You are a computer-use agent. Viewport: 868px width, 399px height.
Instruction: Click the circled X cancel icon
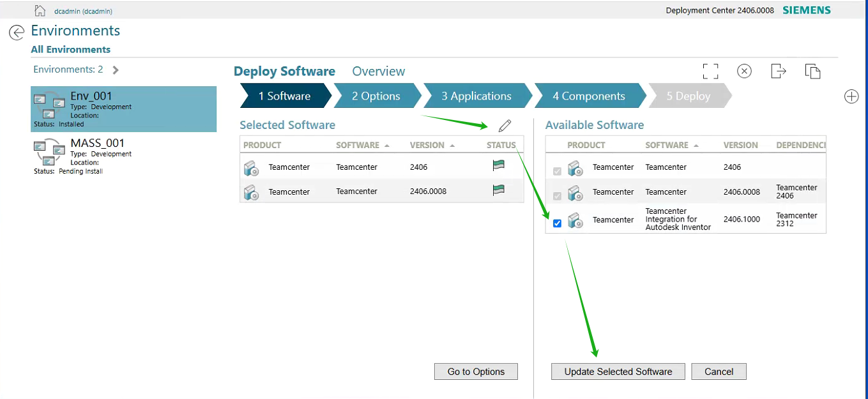744,71
